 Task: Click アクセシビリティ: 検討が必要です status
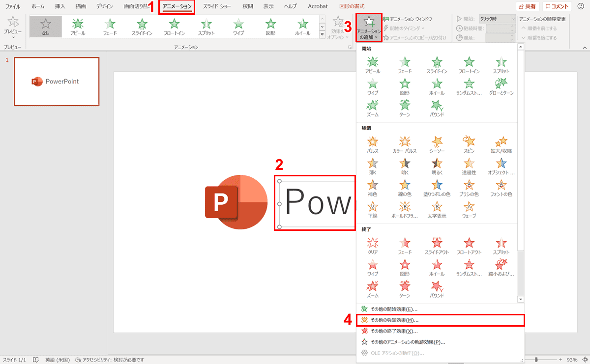tap(109, 360)
